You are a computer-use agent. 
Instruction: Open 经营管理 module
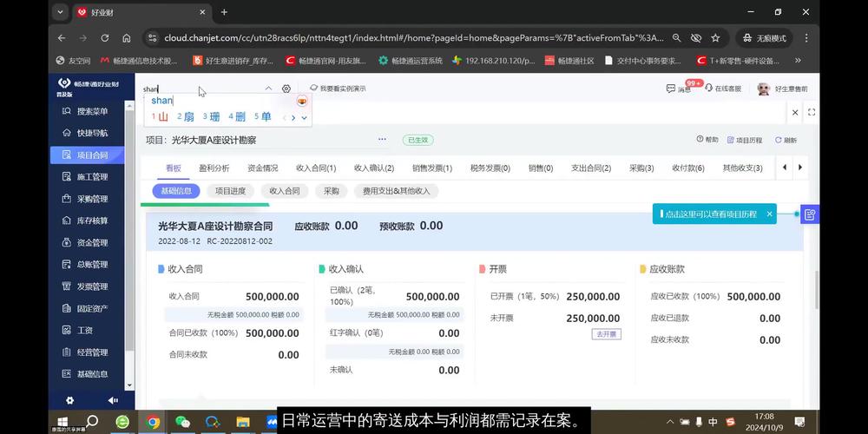[86, 352]
